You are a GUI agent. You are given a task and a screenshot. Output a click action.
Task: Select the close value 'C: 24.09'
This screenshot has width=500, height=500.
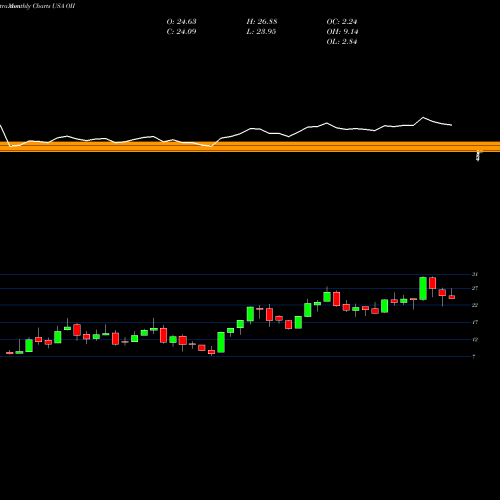pyautogui.click(x=181, y=32)
